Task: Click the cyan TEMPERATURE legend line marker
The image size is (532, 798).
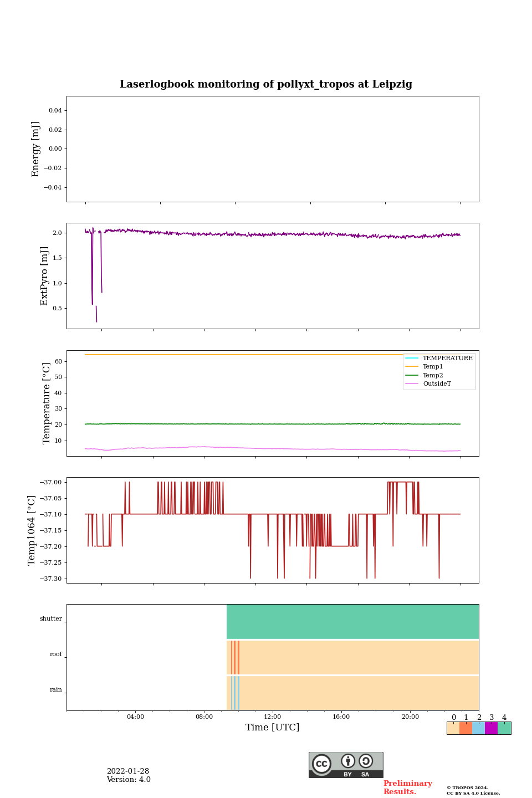Action: (x=412, y=358)
